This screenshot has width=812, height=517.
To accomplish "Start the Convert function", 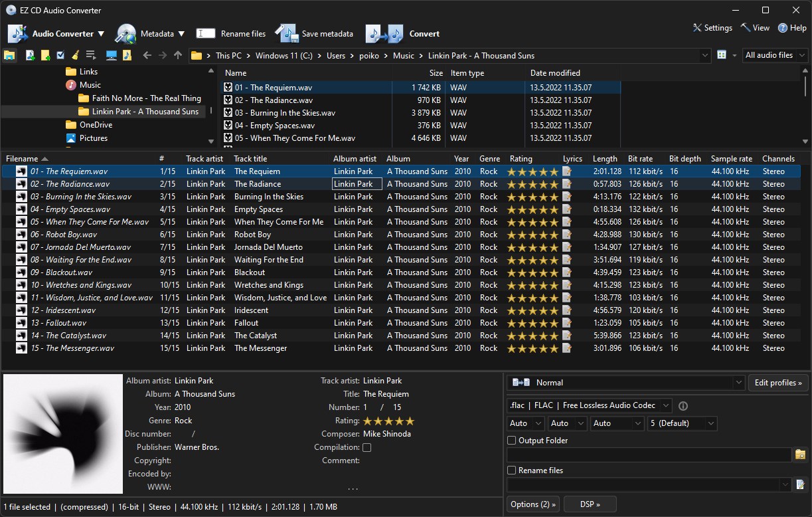I will (x=412, y=33).
